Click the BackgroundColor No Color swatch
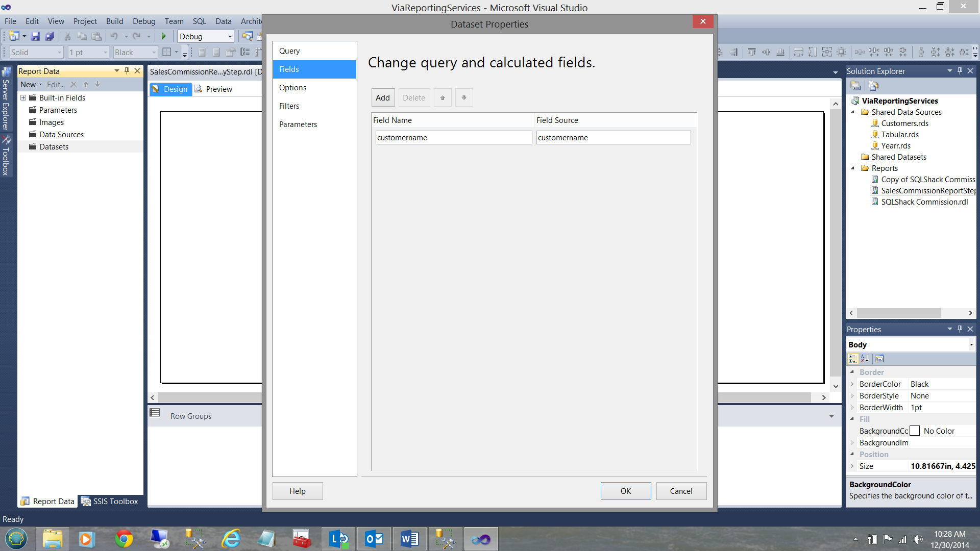The width and height of the screenshot is (980, 551). 915,431
